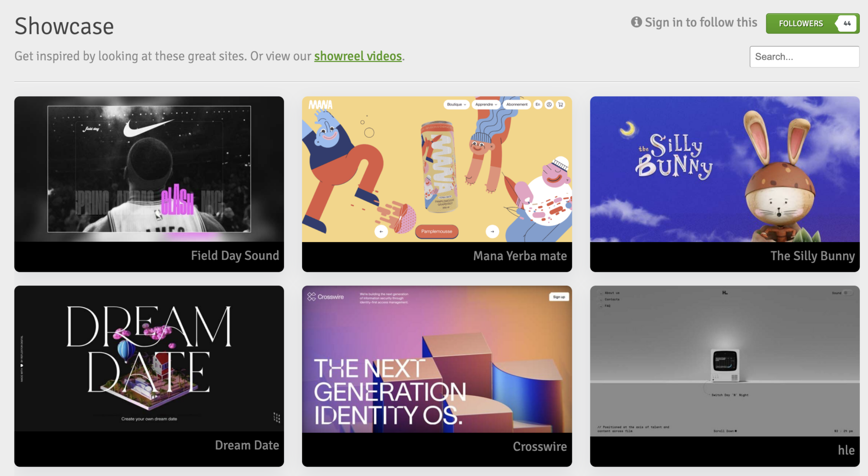Open the Dream Date title link
This screenshot has height=476, width=868.
[x=247, y=445]
